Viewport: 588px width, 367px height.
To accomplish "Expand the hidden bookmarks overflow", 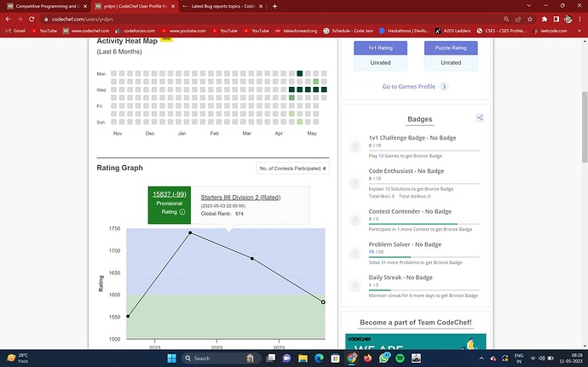I will [579, 31].
